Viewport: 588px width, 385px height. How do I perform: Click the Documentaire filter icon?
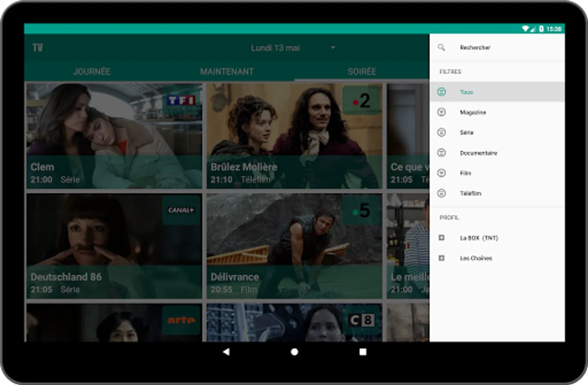click(441, 153)
